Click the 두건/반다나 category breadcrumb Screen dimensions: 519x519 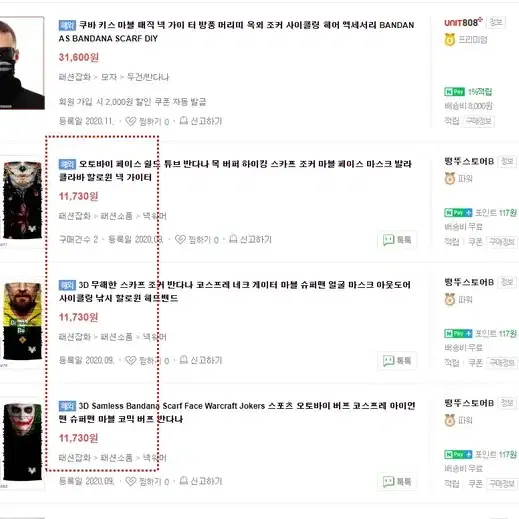(148, 77)
